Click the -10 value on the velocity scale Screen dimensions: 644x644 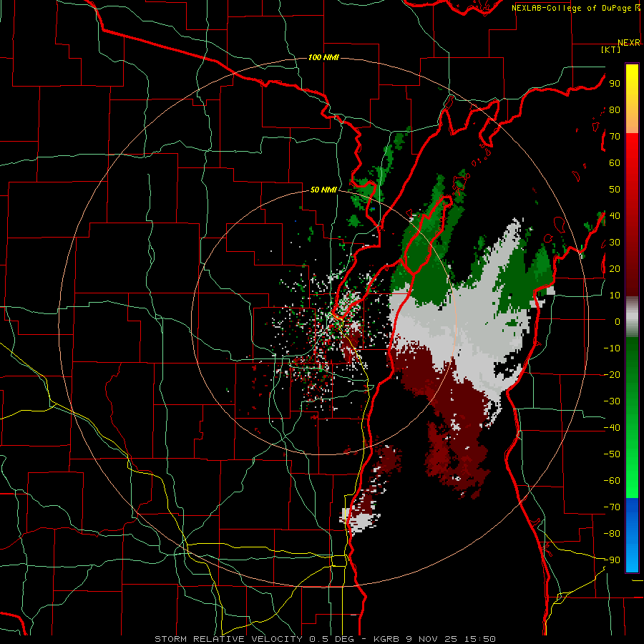click(612, 348)
